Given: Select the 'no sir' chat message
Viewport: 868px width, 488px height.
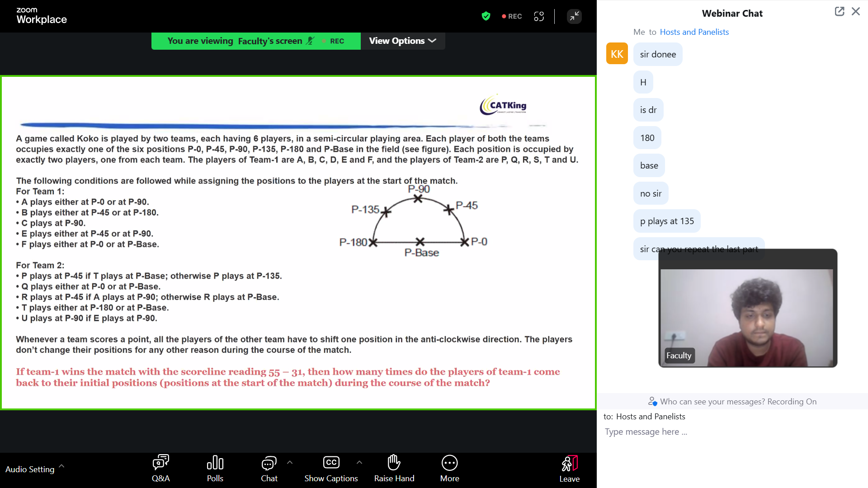Looking at the screenshot, I should point(651,193).
